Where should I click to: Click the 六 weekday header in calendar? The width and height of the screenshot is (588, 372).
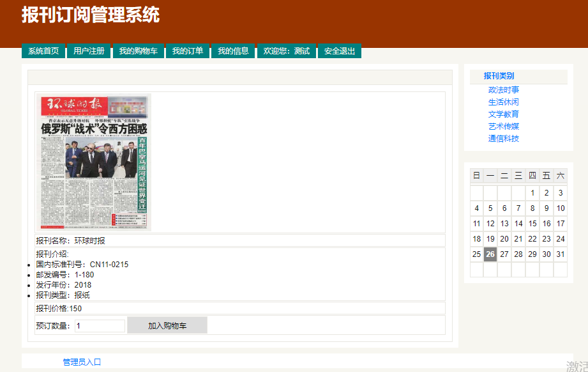pos(561,176)
